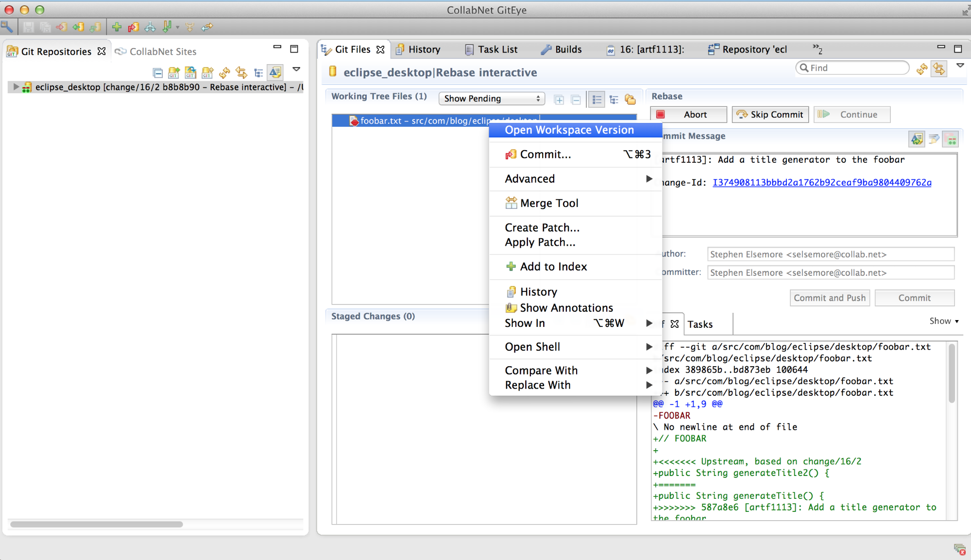Refresh the Git Repositories view
This screenshot has height=560, width=971.
[x=224, y=72]
